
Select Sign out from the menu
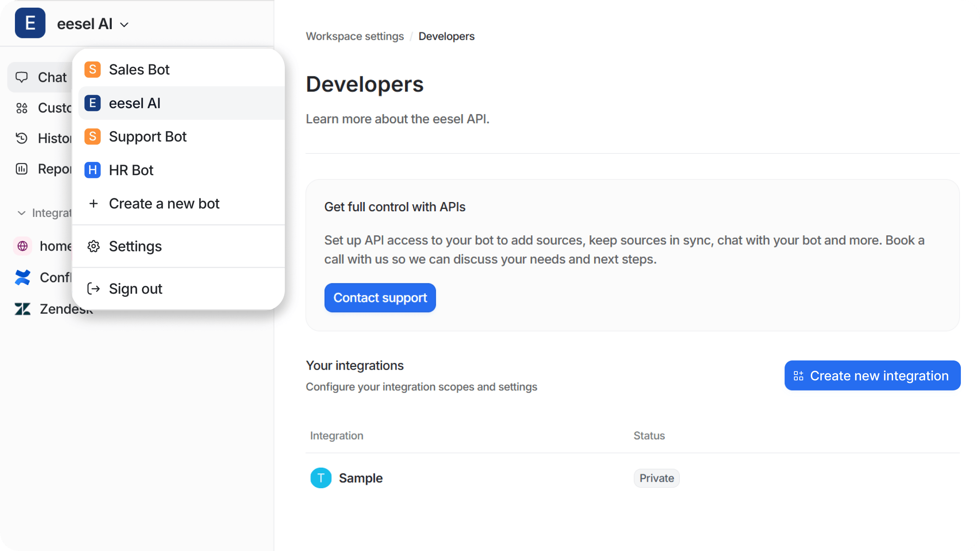135,289
